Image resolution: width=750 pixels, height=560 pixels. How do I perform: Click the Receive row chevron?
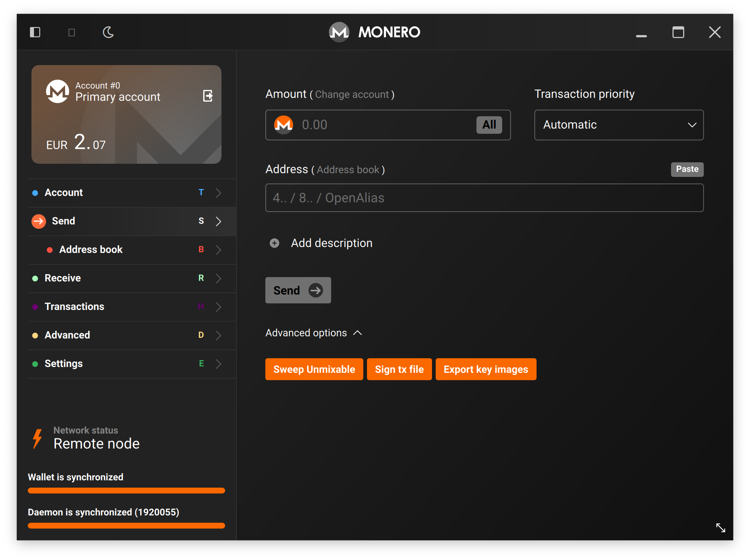click(x=219, y=278)
